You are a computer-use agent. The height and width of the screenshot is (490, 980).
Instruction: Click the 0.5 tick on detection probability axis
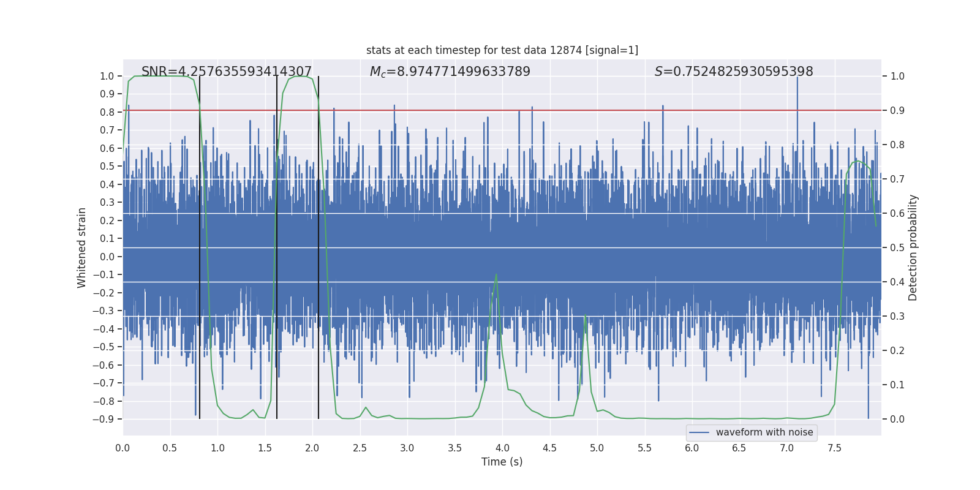pyautogui.click(x=897, y=247)
